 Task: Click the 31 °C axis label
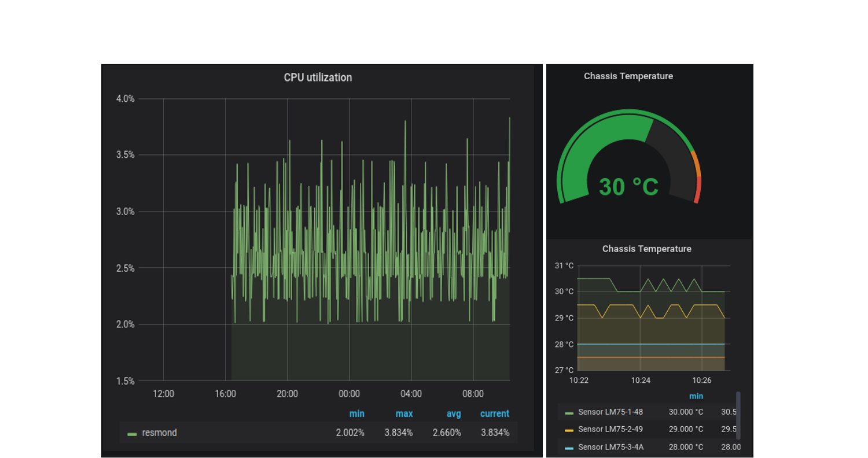(564, 266)
